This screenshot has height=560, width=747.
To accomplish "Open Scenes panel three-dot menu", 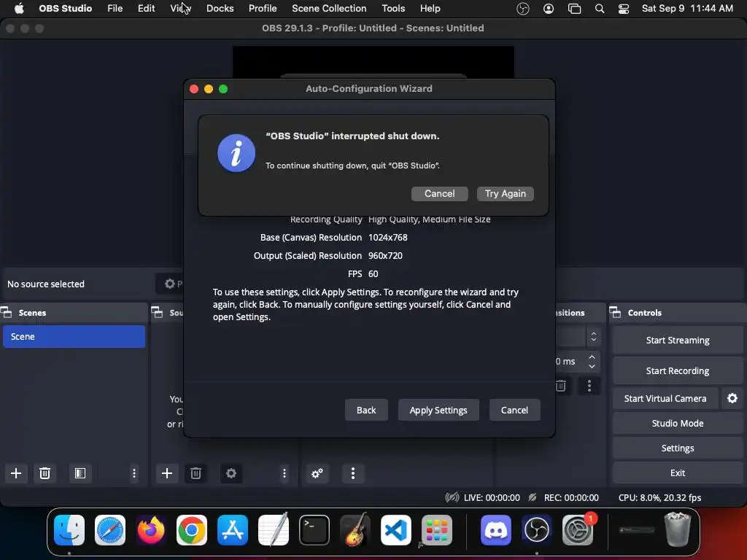I will pos(134,473).
